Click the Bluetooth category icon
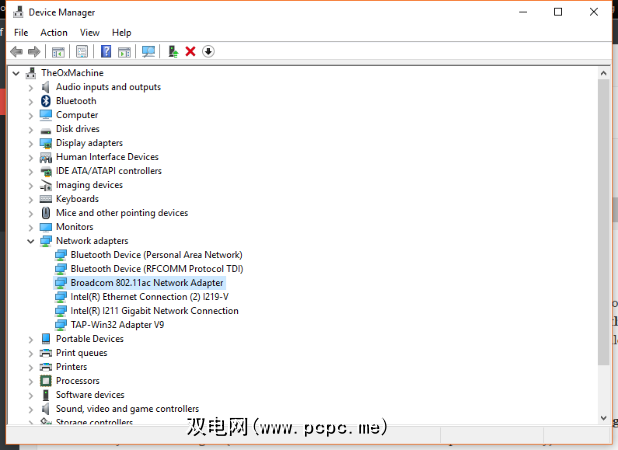 pyautogui.click(x=46, y=101)
